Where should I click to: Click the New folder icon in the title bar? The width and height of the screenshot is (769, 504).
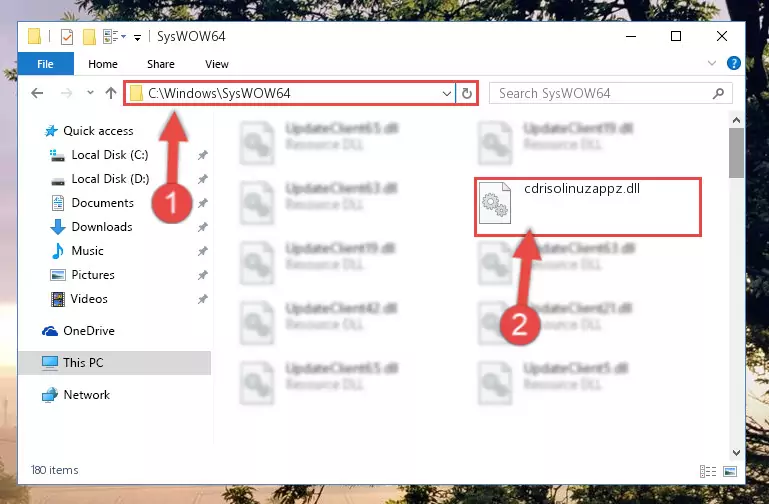click(x=89, y=37)
